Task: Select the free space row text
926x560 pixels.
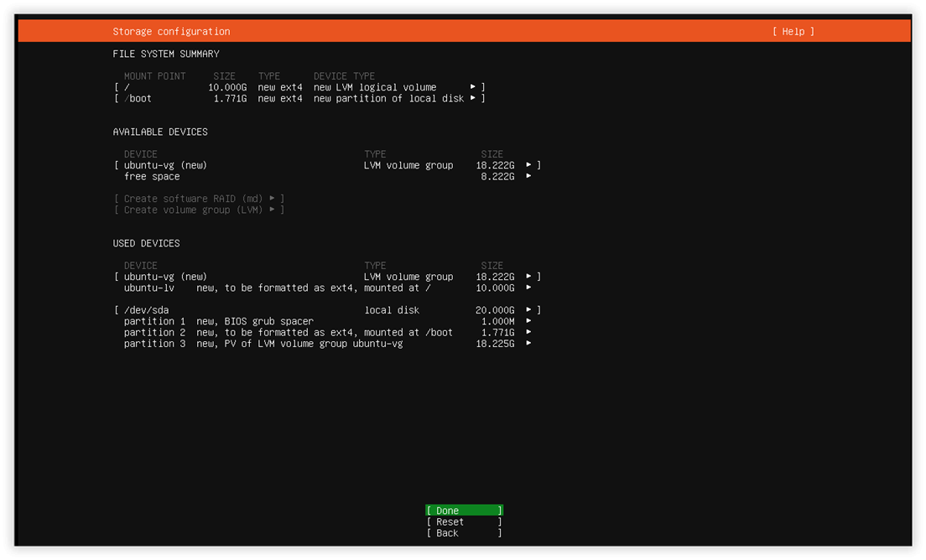Action: coord(152,176)
